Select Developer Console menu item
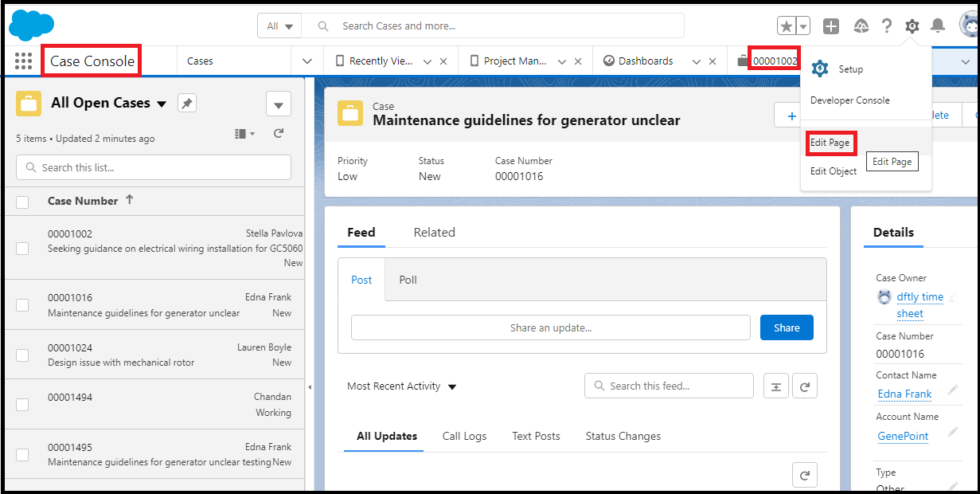 click(849, 100)
